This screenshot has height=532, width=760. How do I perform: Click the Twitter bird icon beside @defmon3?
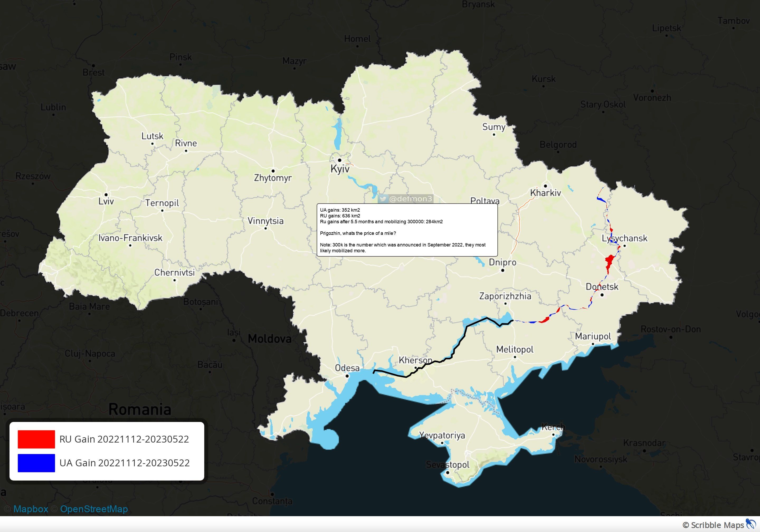click(383, 199)
